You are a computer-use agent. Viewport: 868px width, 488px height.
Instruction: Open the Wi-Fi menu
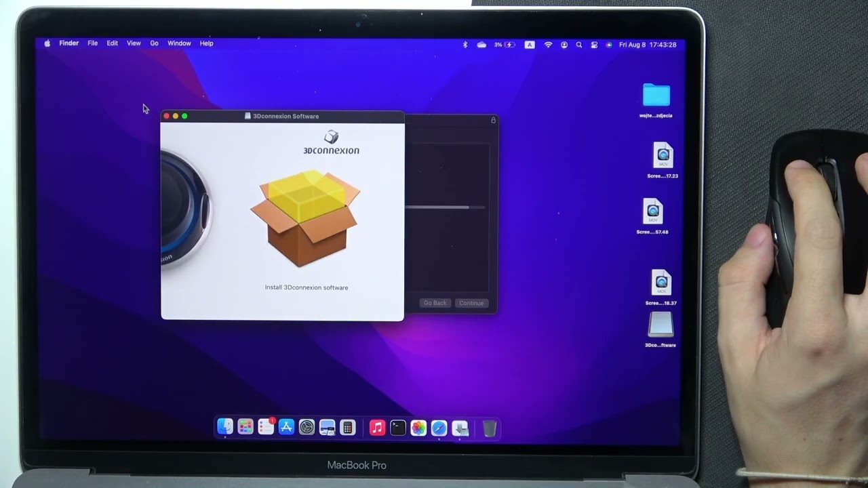pos(548,45)
